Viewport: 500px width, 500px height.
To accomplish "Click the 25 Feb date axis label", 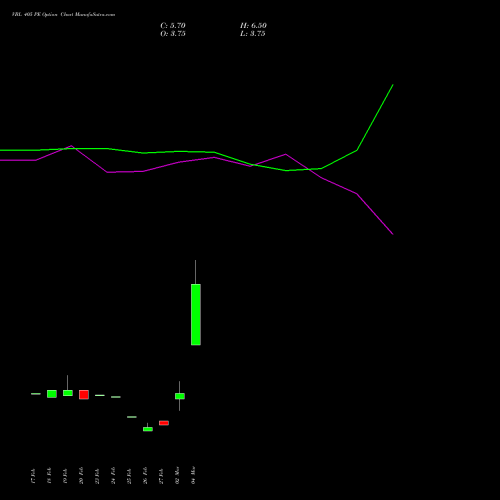I will click(129, 476).
